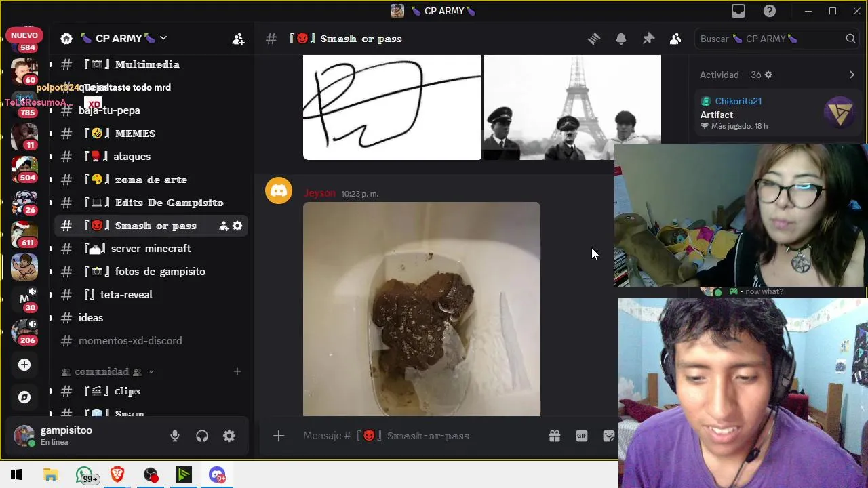Toggle microphone mute in user panel
868x488 pixels.
(175, 436)
